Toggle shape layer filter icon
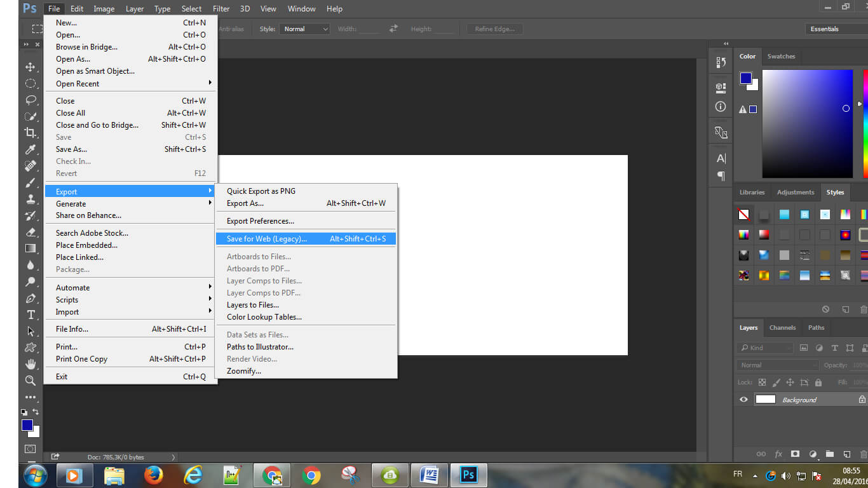Screen dimensions: 868x488 pos(850,348)
